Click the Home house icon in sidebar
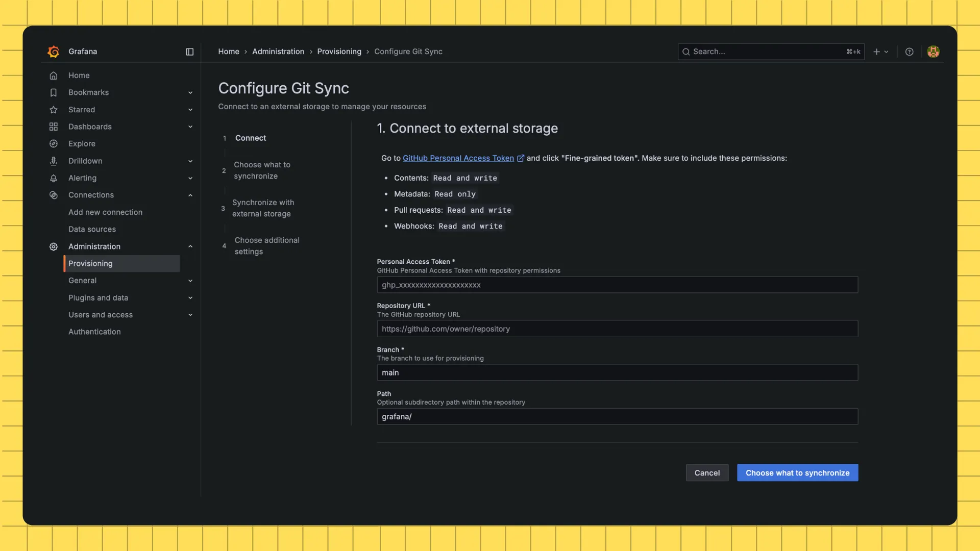This screenshot has width=980, height=551. click(x=53, y=76)
